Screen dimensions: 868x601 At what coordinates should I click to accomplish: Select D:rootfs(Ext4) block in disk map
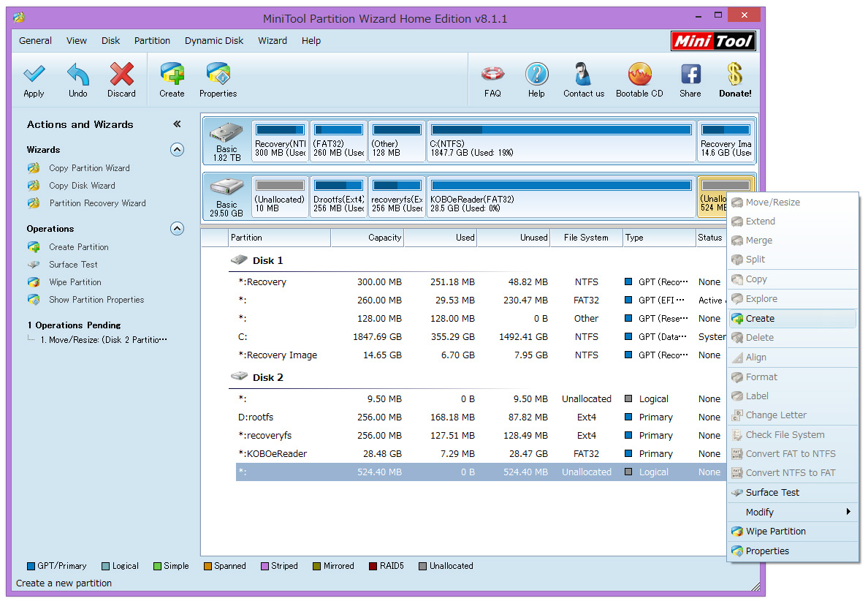pyautogui.click(x=338, y=197)
